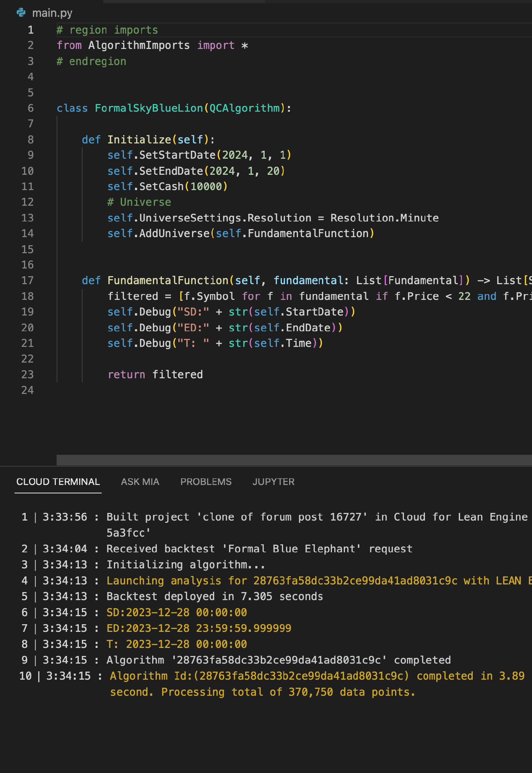Open the PROBLEMS panel tab
This screenshot has height=773, width=532.
[x=206, y=482]
